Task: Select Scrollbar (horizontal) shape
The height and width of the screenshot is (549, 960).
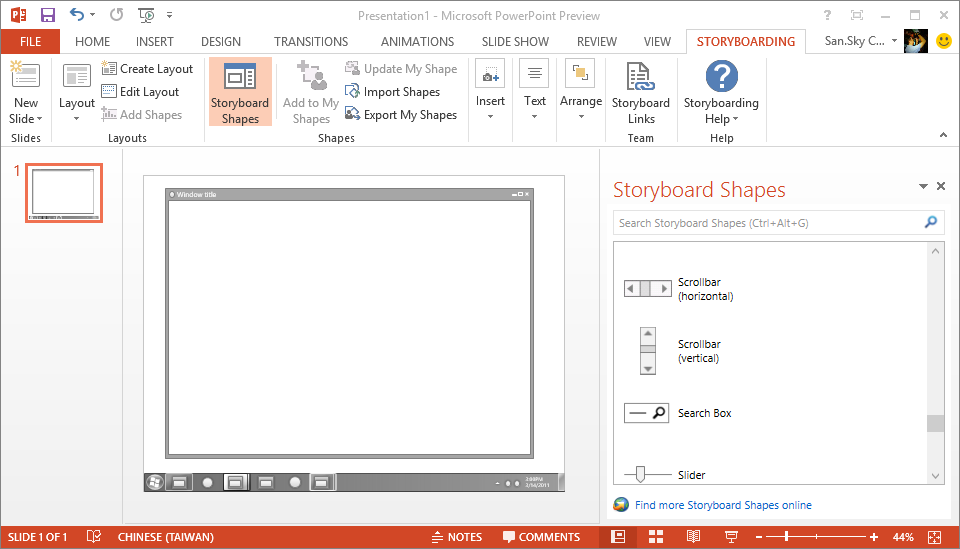Action: (x=680, y=289)
